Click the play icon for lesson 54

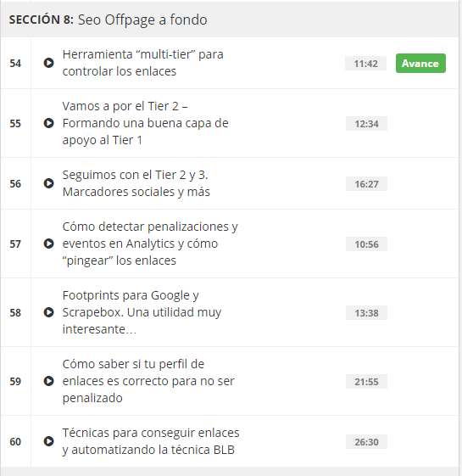pyautogui.click(x=48, y=63)
